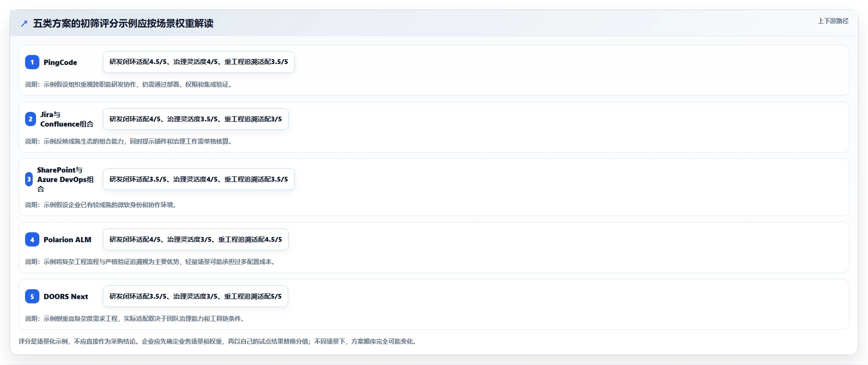Click the PingCode score pill with 研发闭环适配4.5/5

199,62
